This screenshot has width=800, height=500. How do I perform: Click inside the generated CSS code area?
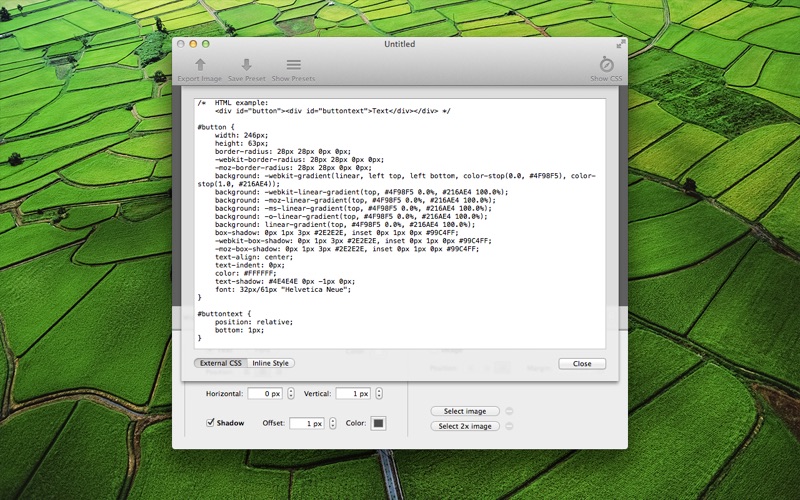coord(400,250)
